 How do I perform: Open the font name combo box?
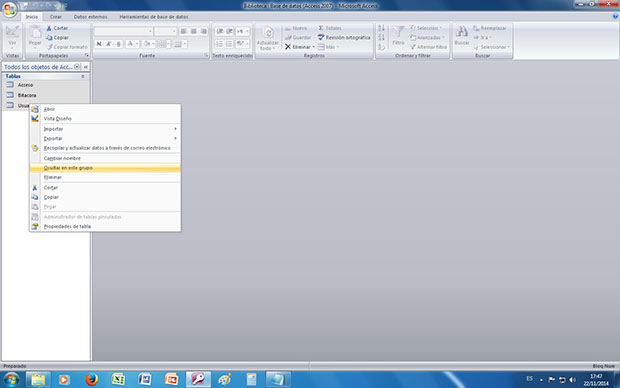click(x=124, y=31)
